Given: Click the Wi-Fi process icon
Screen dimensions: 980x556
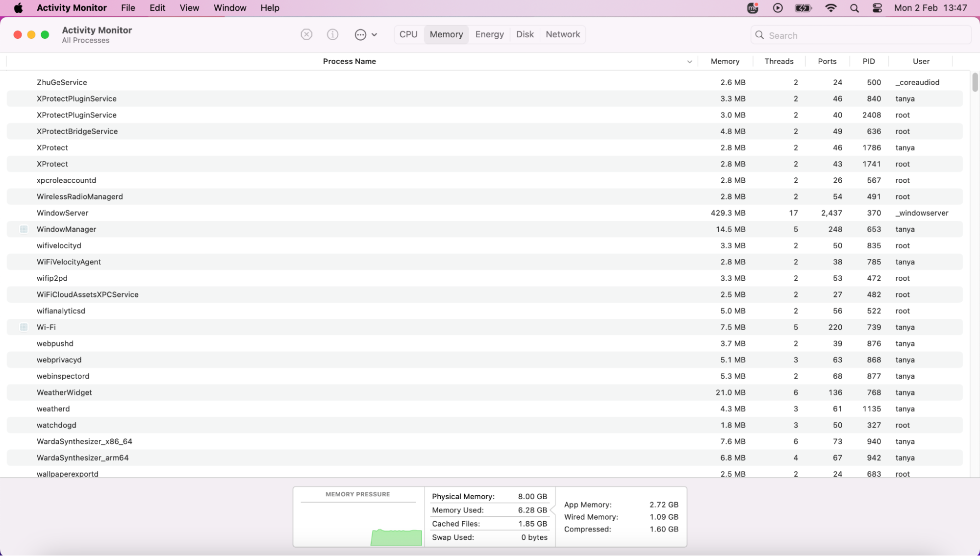Looking at the screenshot, I should click(x=24, y=327).
